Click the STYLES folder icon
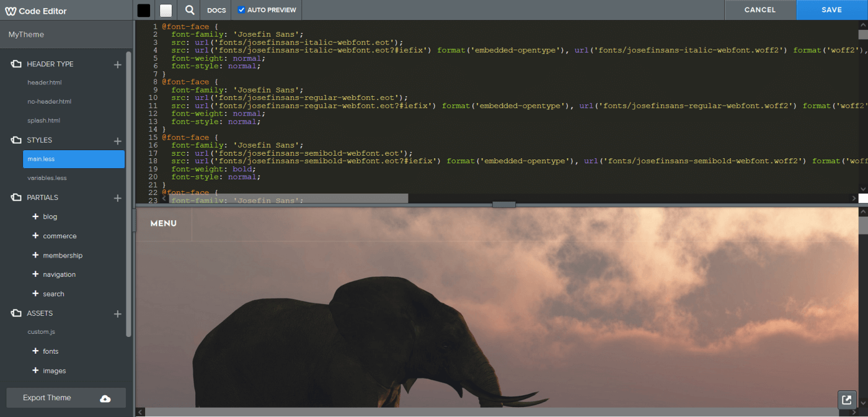868x417 pixels. (x=16, y=140)
